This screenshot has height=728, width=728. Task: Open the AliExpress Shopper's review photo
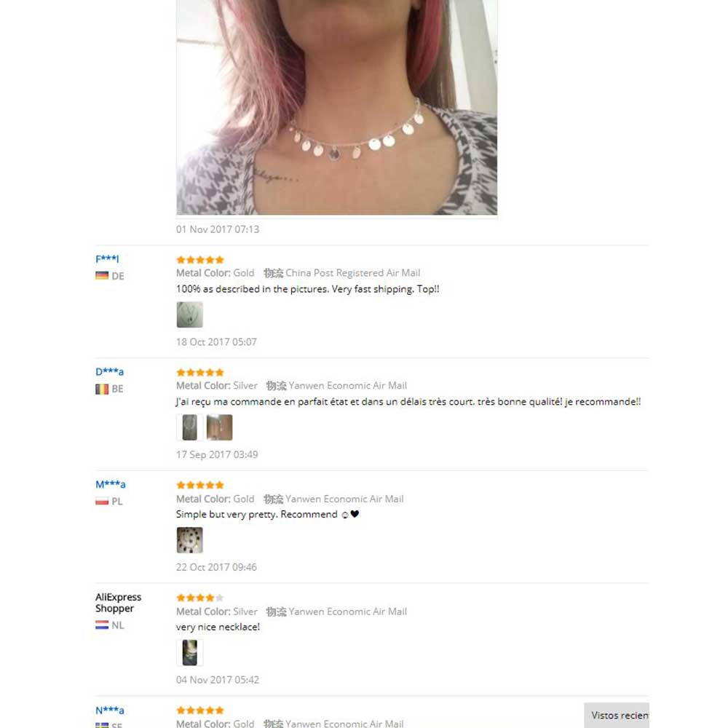click(189, 653)
